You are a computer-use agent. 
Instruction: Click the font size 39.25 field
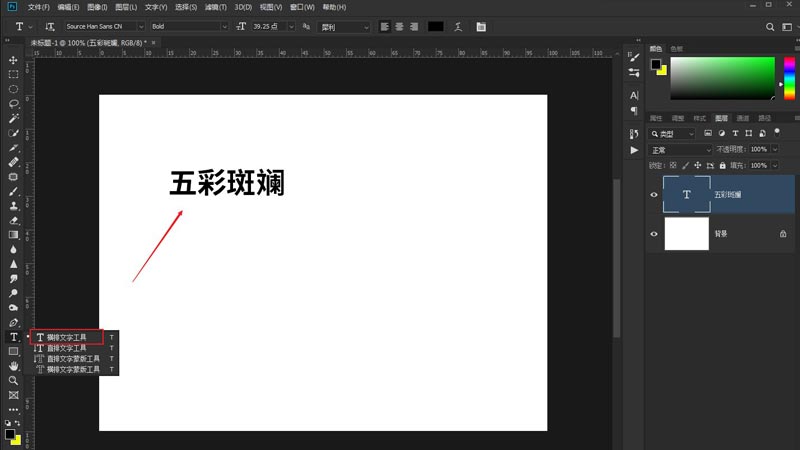coord(269,27)
